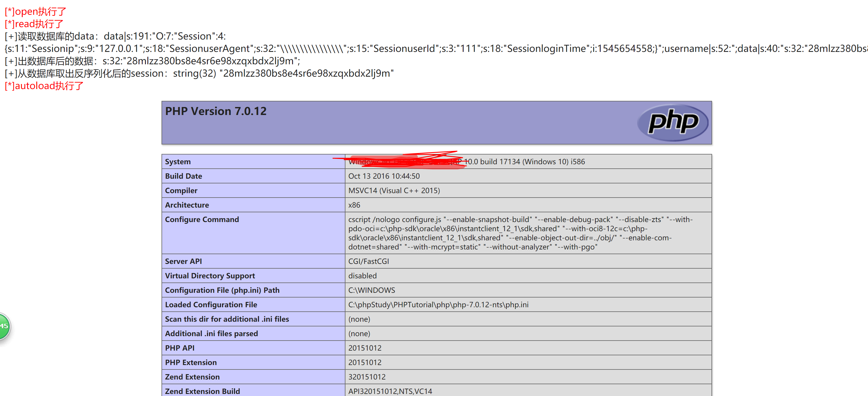Click the PHP API 20151012 value
This screenshot has height=396, width=868.
(365, 348)
